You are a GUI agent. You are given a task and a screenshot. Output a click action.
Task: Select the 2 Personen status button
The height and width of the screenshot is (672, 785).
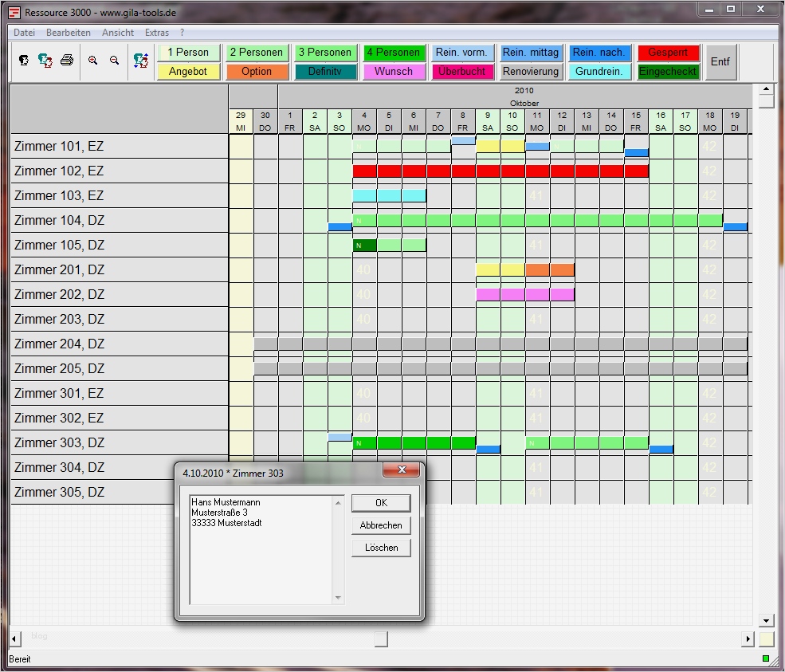(x=257, y=53)
